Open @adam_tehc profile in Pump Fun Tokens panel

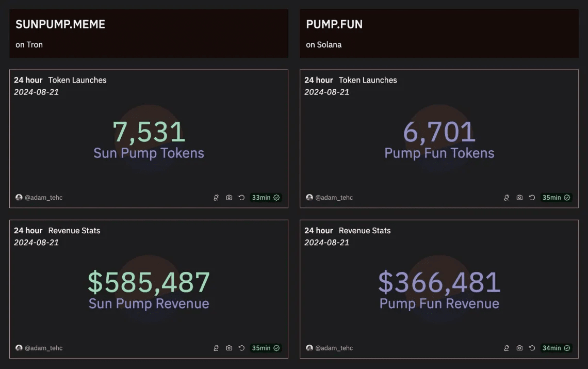334,198
